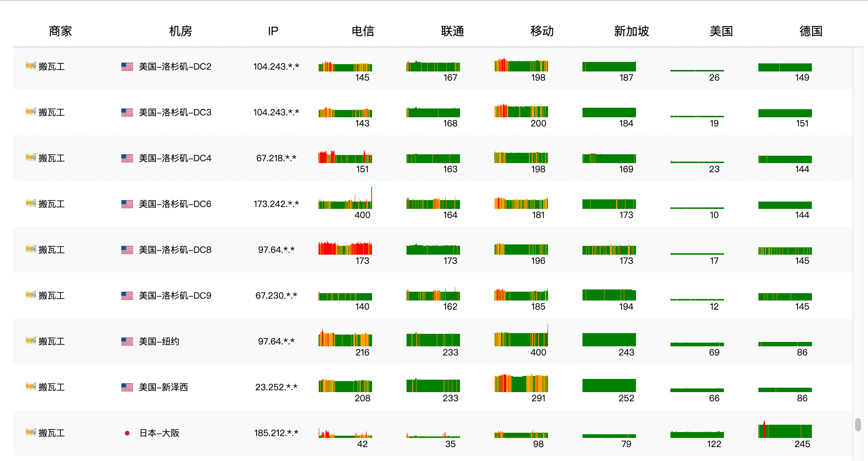The image size is (868, 461).
Task: Click the 德国 column header
Action: pos(811,31)
